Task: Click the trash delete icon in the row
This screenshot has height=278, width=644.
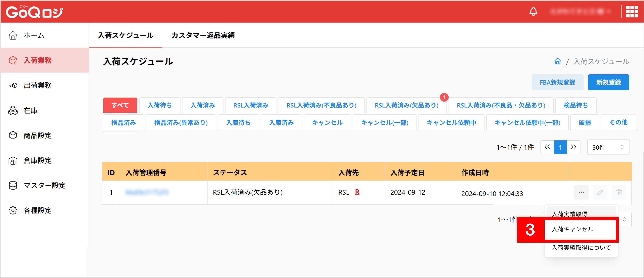Action: pyautogui.click(x=619, y=192)
